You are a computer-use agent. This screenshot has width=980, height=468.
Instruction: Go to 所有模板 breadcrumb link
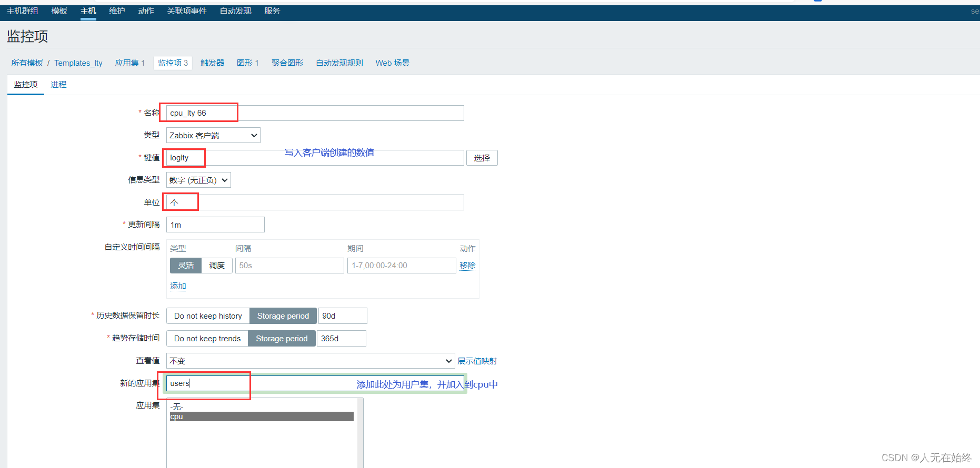tap(27, 63)
